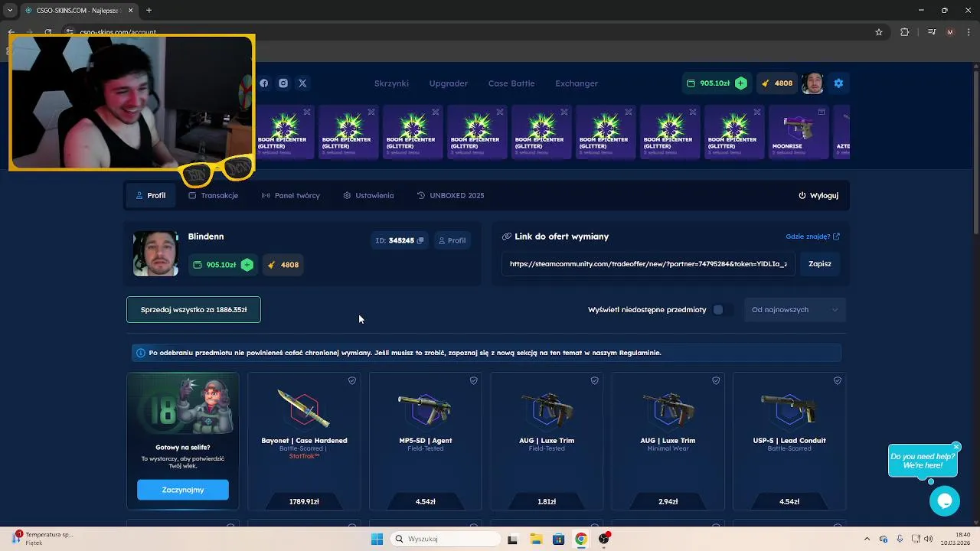Log out with the Wyloguj button
The image size is (980, 551).
tap(818, 195)
